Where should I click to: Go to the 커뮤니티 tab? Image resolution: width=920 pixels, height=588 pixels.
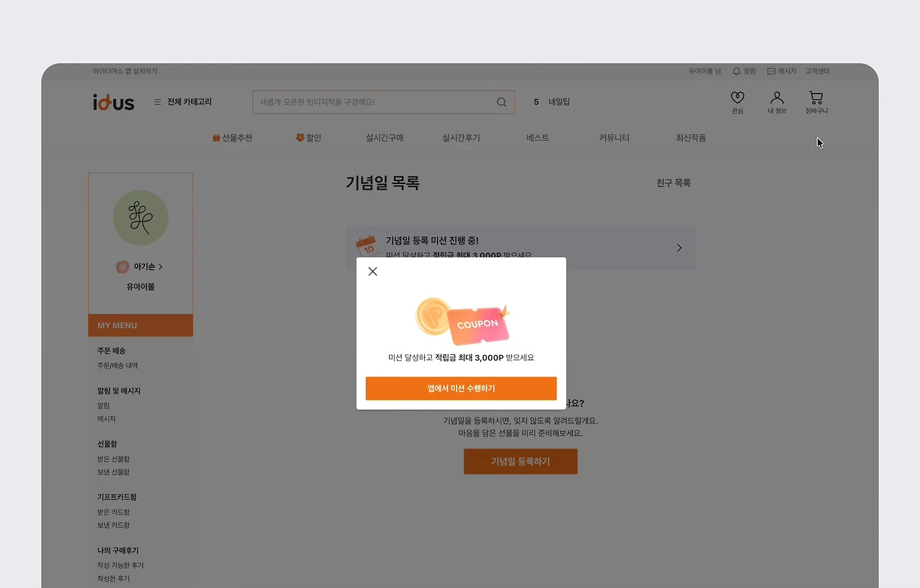[x=615, y=138]
